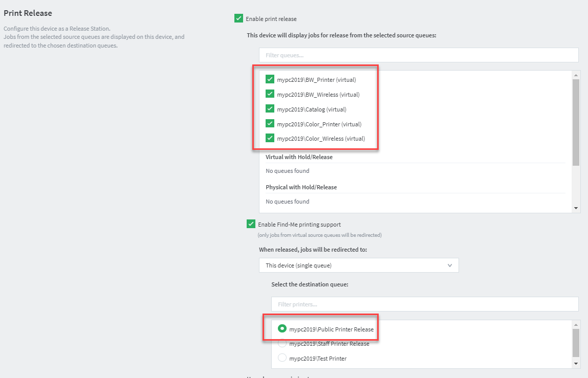Open the "This device (single queue)" dropdown
This screenshot has width=588, height=378.
pyautogui.click(x=358, y=265)
